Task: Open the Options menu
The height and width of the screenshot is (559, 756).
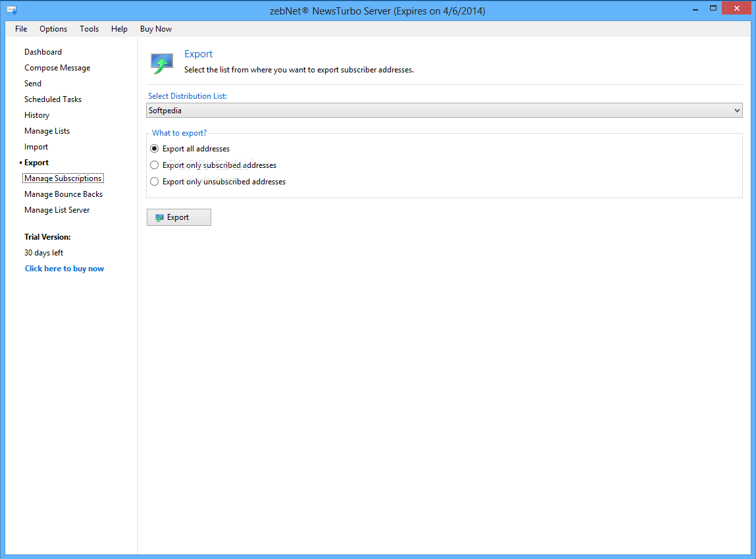Action: (53, 29)
